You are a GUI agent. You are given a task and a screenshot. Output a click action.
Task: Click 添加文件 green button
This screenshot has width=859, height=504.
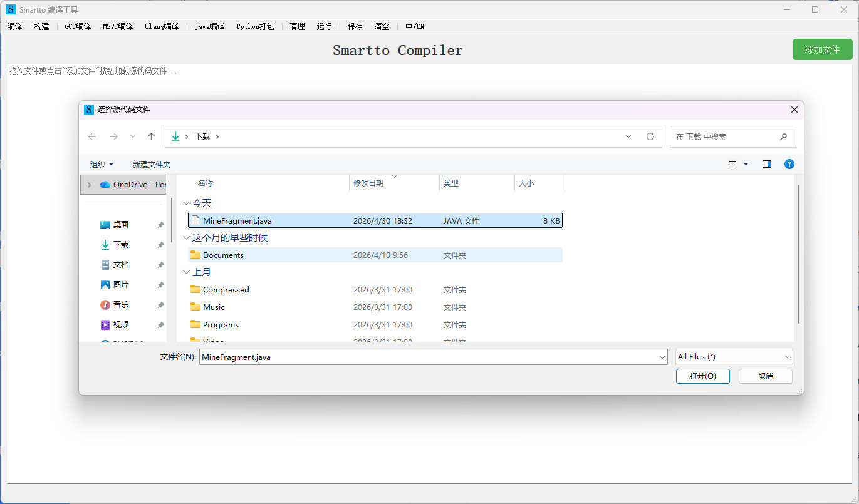click(822, 49)
